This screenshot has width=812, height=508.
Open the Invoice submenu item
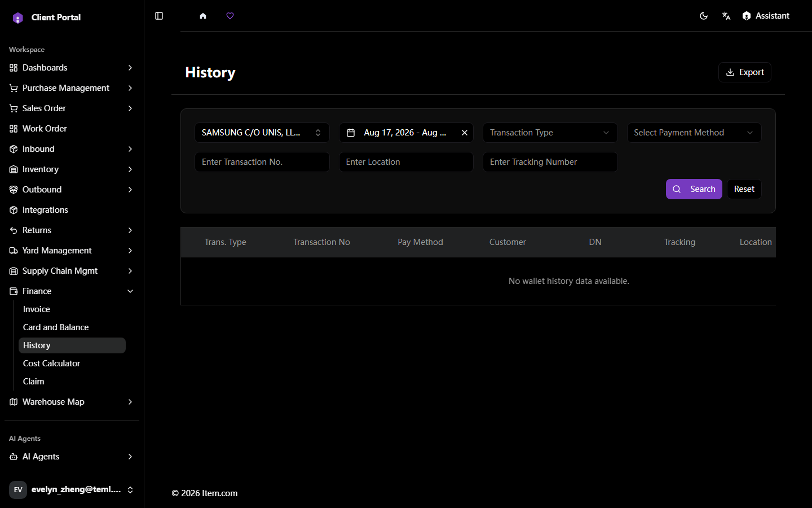(72, 309)
